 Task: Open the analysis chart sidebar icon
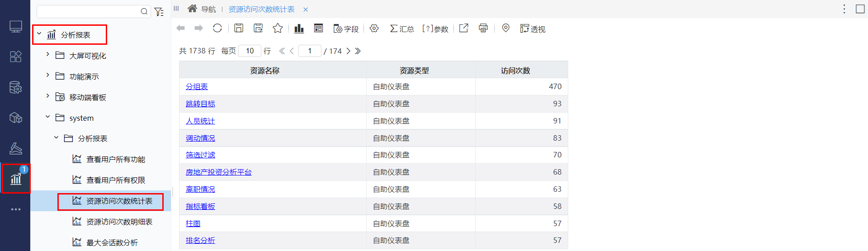click(16, 179)
